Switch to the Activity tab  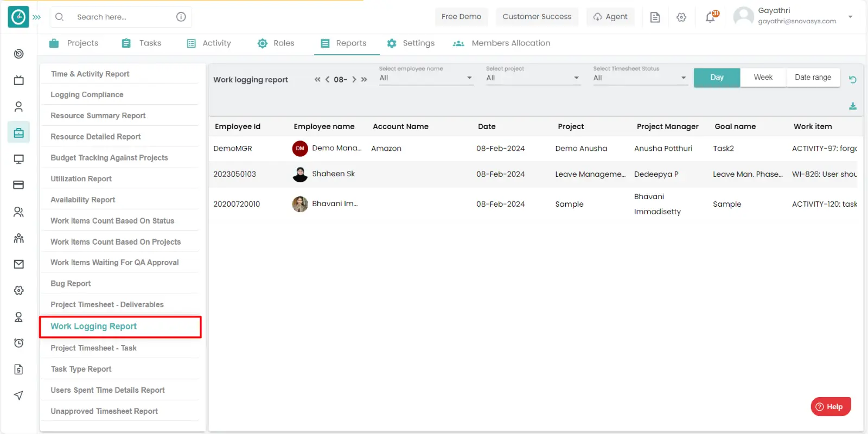209,43
